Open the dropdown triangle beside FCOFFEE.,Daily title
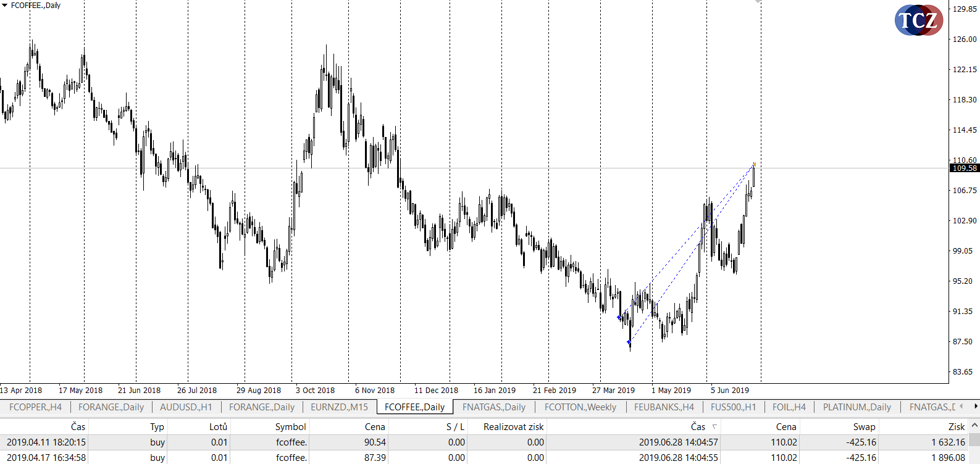Viewport: 980px width, 464px height. click(4, 6)
